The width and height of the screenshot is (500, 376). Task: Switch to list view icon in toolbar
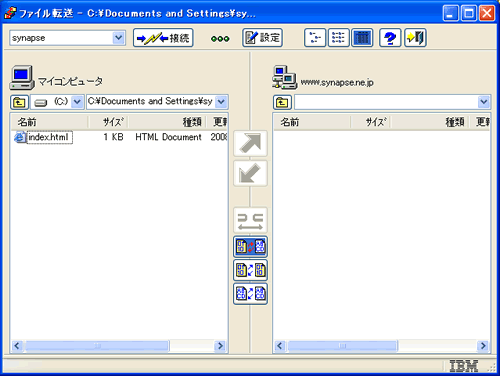[x=339, y=38]
